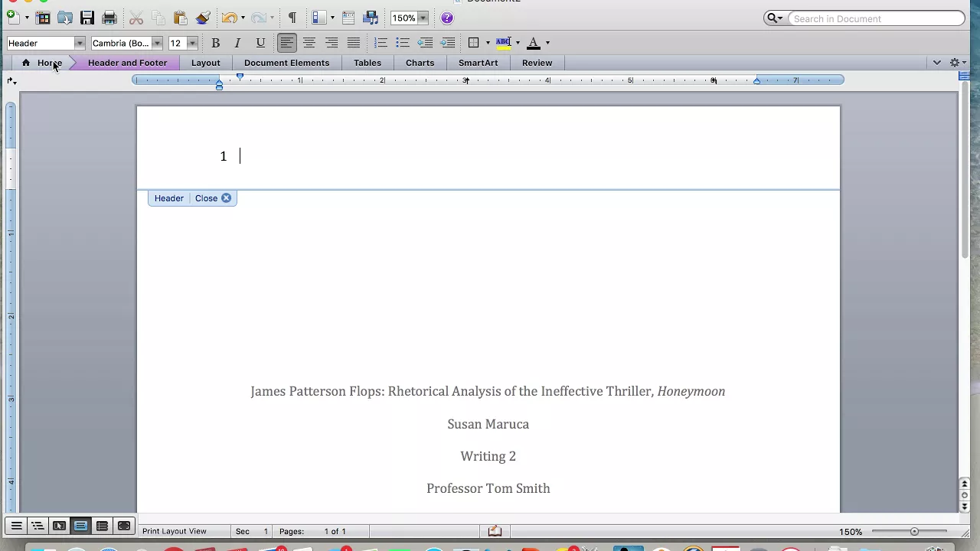Cut selection with scissors icon
This screenshot has width=980, height=551.
(136, 18)
